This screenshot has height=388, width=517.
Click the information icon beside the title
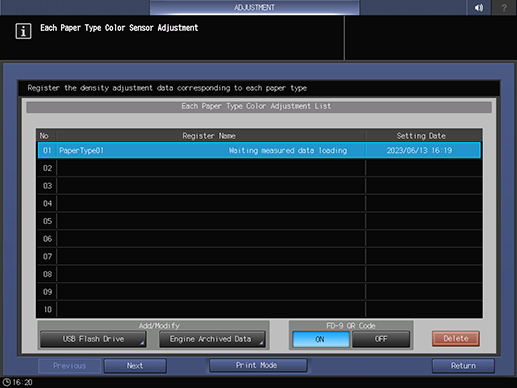(x=23, y=31)
